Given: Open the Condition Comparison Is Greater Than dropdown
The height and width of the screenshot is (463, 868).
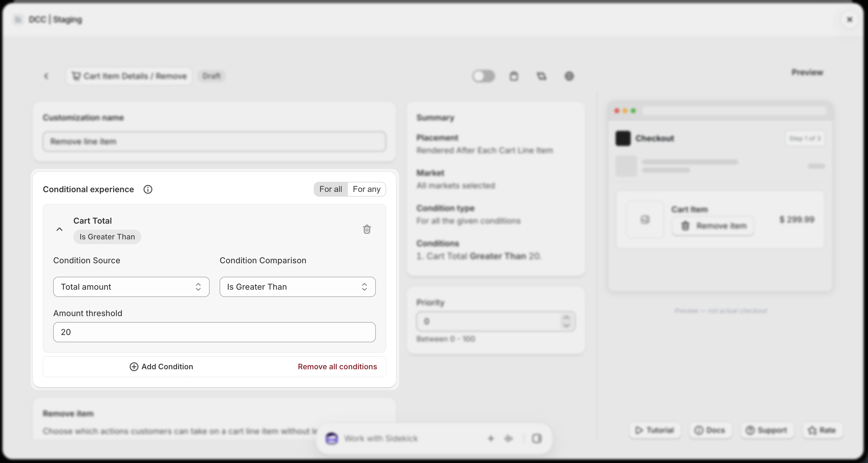Looking at the screenshot, I should (x=297, y=287).
